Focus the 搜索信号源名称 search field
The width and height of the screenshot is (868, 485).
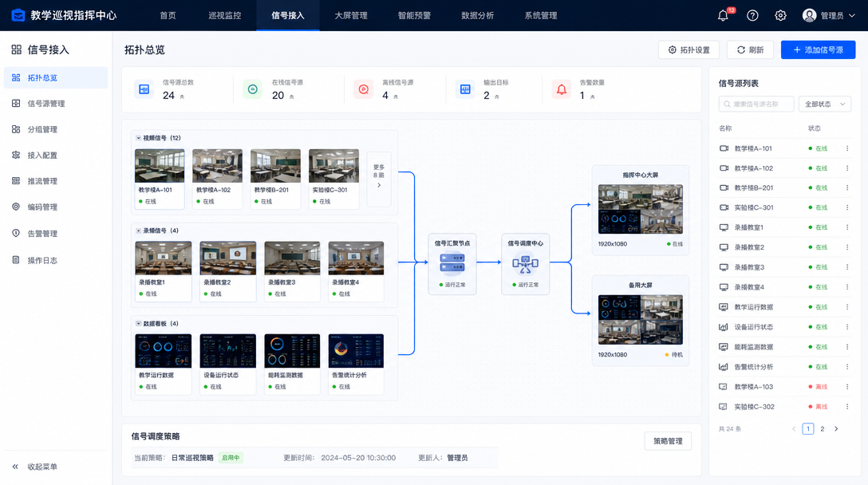(756, 104)
